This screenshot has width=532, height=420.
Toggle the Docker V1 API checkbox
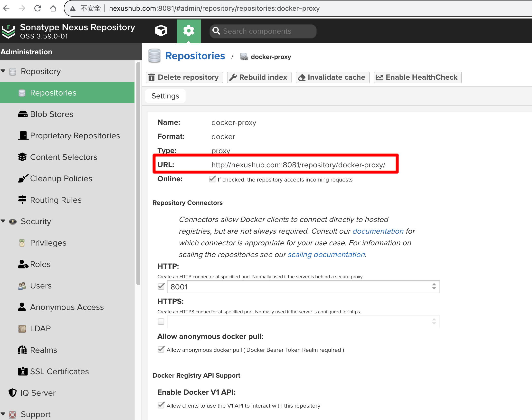(x=161, y=405)
